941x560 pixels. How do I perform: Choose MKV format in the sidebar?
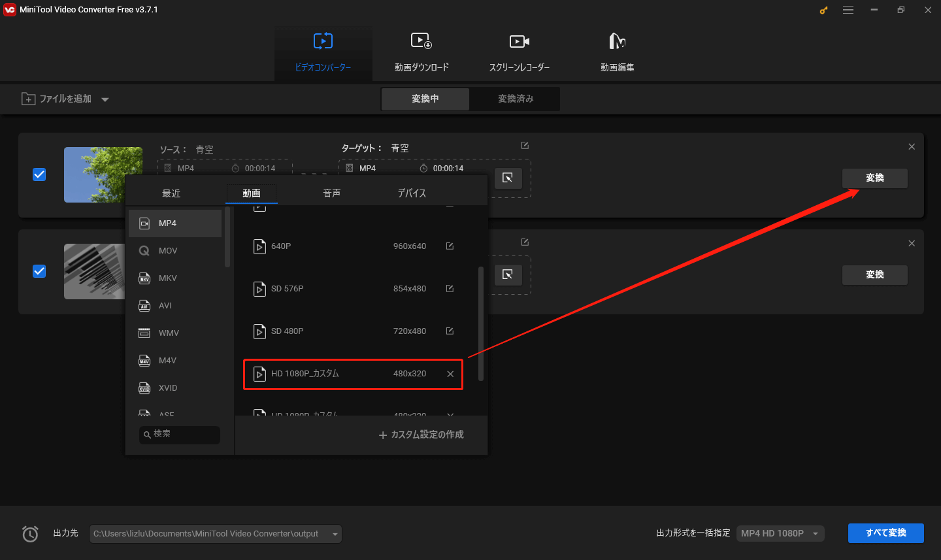[175, 278]
